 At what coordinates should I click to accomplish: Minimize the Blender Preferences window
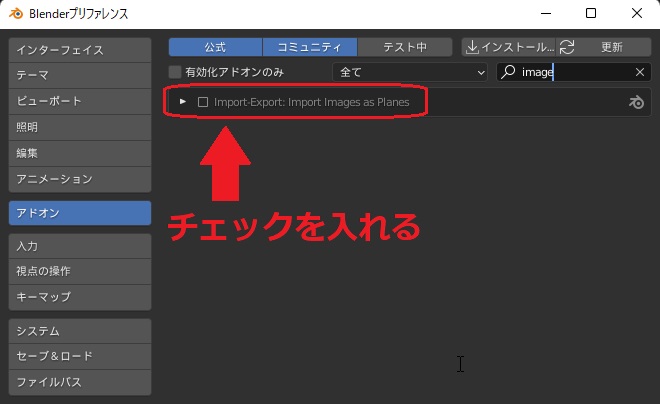[546, 13]
